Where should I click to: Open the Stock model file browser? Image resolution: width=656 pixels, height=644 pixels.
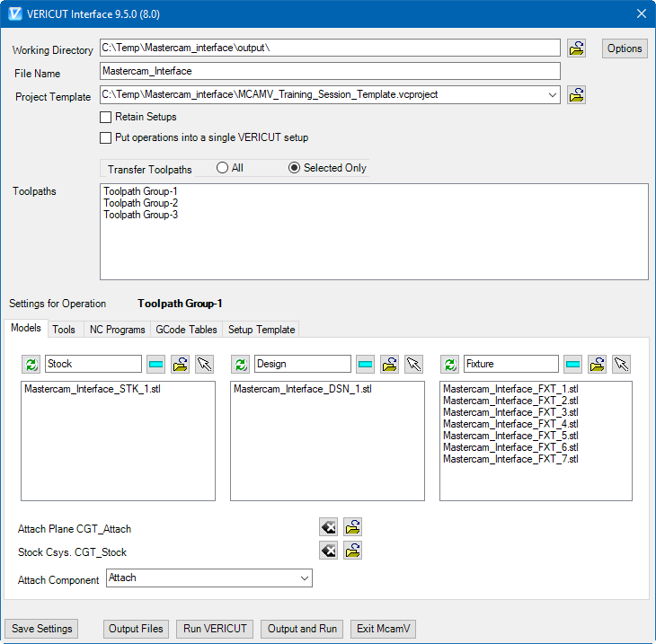coord(181,365)
